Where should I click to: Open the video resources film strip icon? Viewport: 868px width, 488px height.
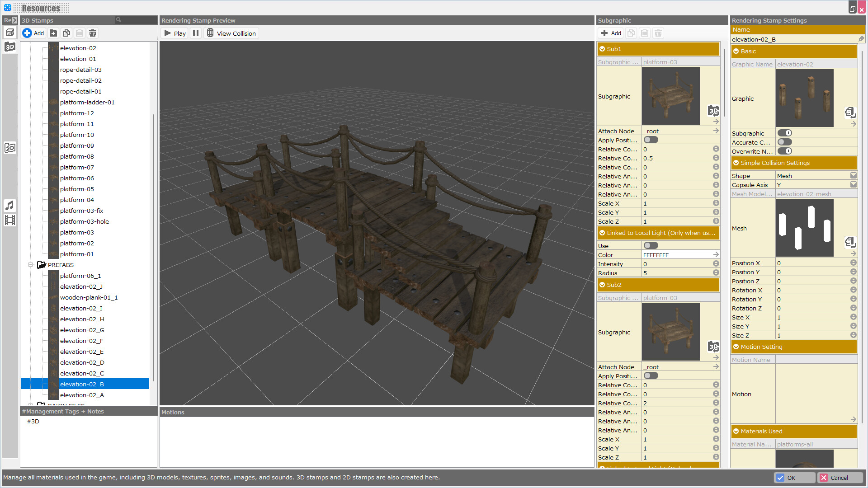click(10, 220)
